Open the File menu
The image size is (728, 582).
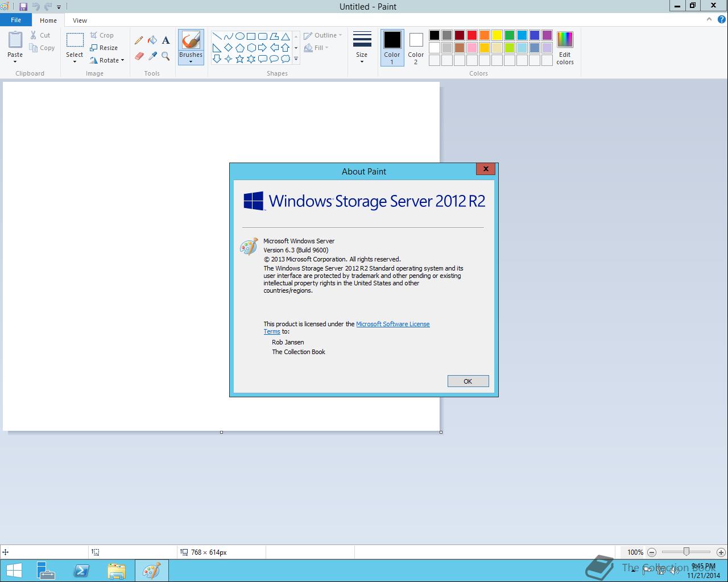[16, 20]
